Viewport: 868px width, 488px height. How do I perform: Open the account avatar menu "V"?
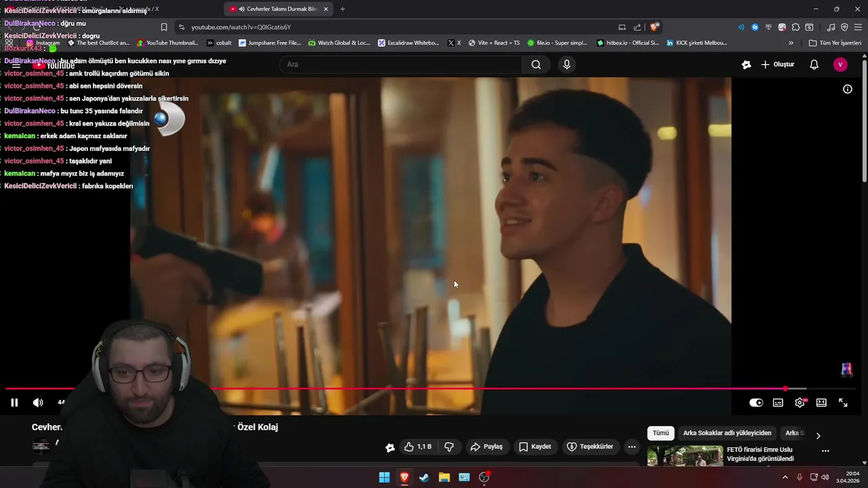(x=840, y=64)
